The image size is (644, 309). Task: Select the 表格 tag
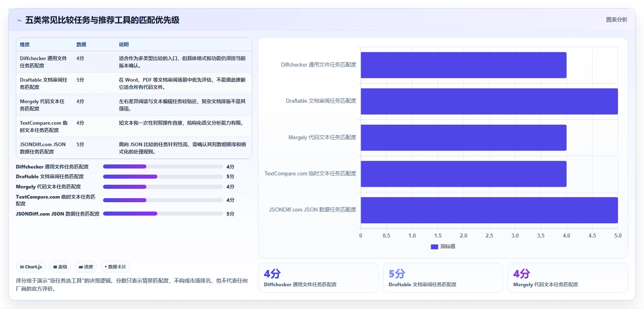click(60, 267)
